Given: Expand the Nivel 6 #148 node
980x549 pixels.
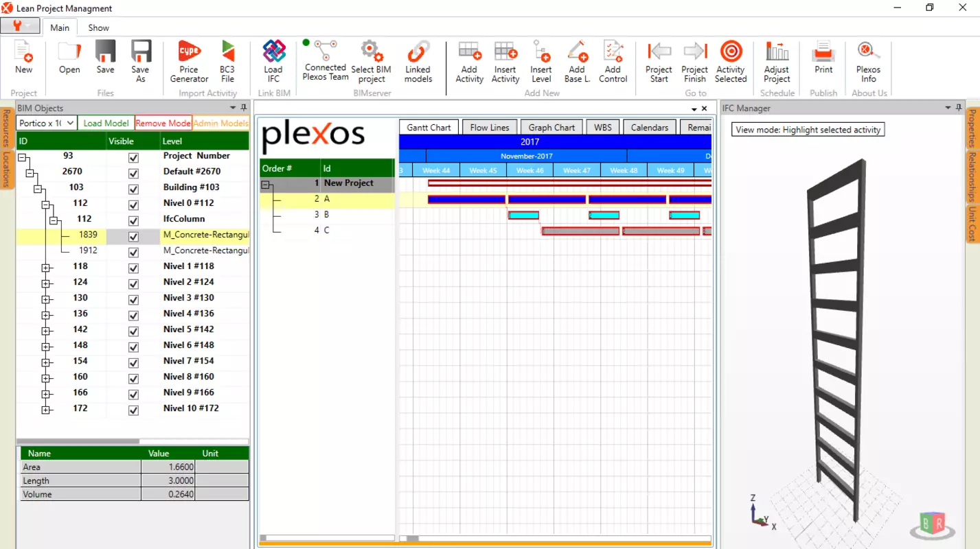Looking at the screenshot, I should click(x=46, y=347).
